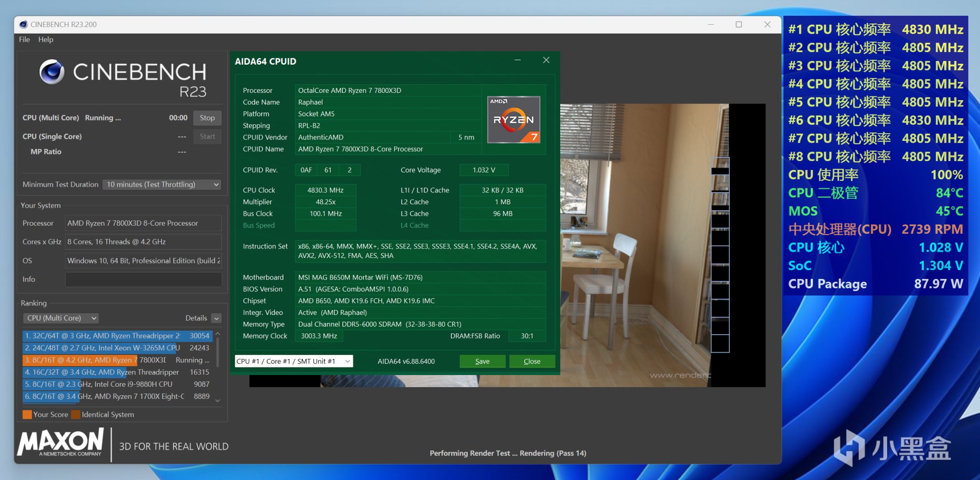Screen dimensions: 980x480
Task: Click the Cores x GHz field
Action: (144, 242)
